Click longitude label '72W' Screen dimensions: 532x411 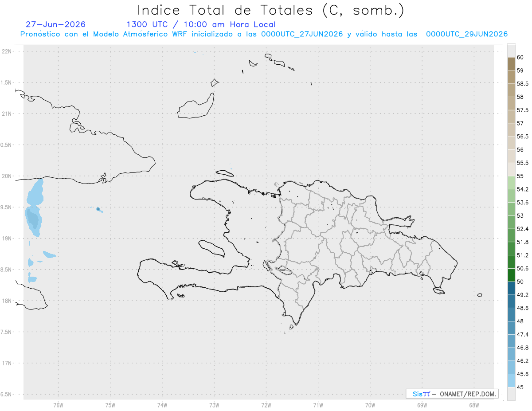tap(266, 405)
